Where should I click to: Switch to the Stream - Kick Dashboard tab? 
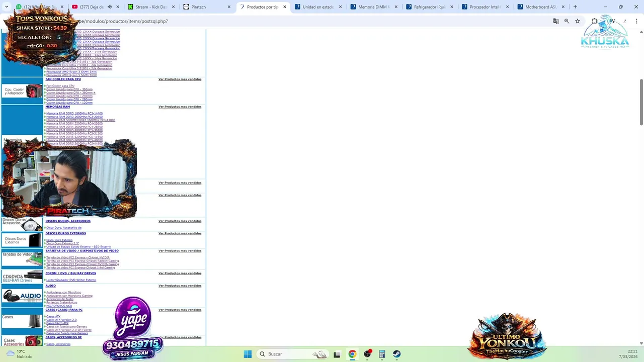click(x=151, y=7)
